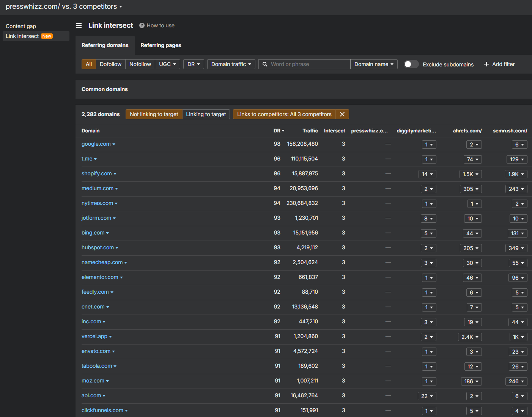Viewport: 532px width, 417px height.
Task: Expand shopify.com ahrefs.com 1.5K links
Action: (x=471, y=174)
